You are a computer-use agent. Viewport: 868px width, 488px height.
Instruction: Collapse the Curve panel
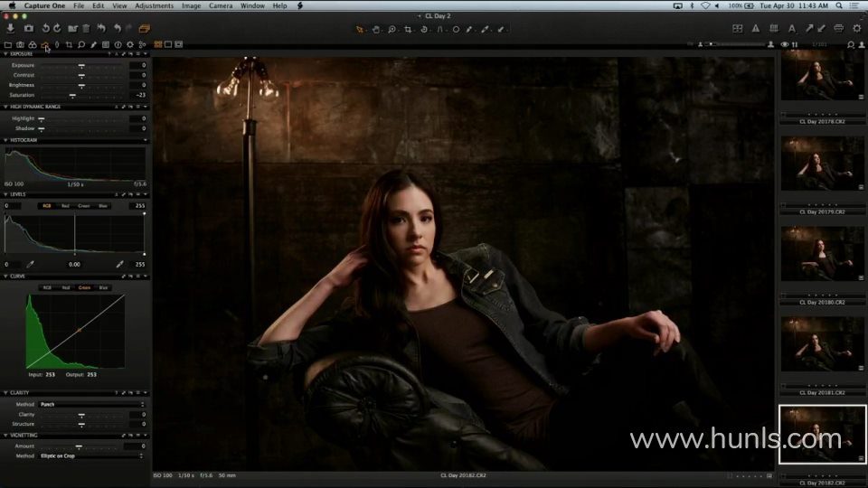(x=5, y=277)
